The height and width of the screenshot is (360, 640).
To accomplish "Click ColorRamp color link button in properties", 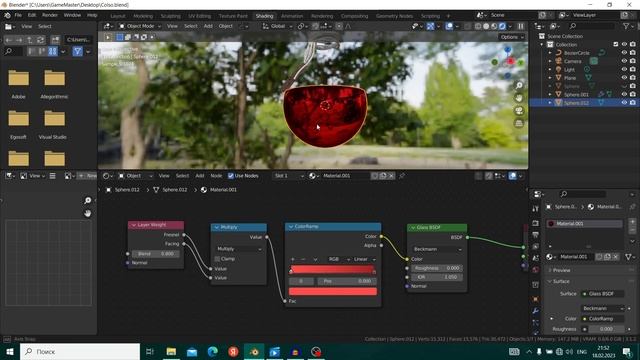I will coord(603,319).
